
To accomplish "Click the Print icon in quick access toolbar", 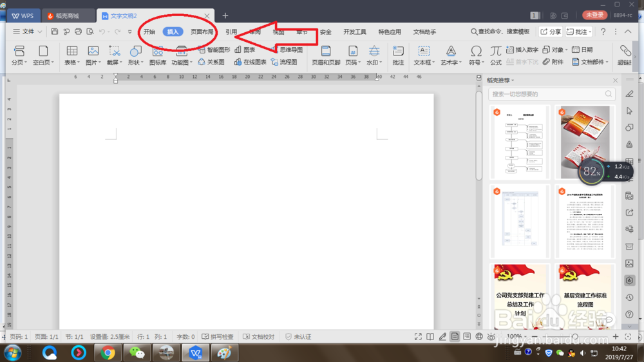I will pyautogui.click(x=78, y=32).
